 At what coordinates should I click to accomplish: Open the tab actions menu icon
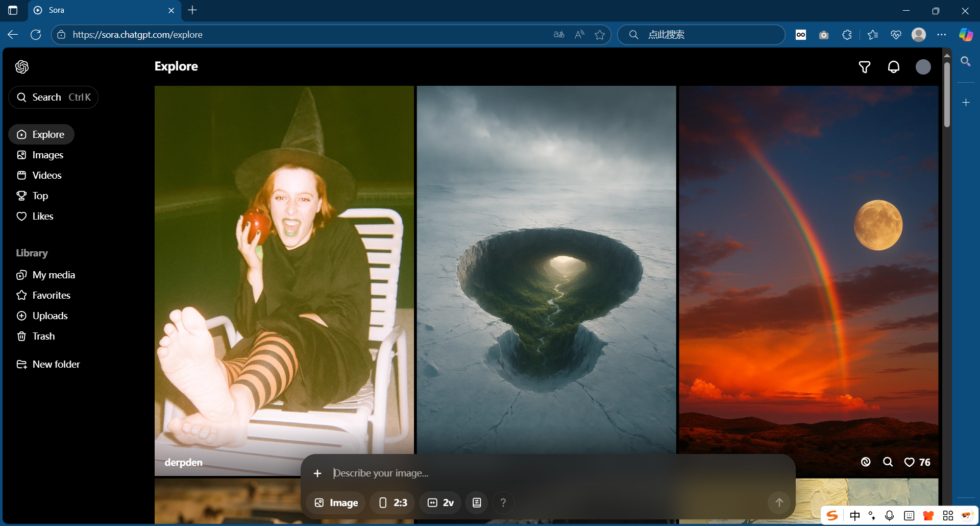(13, 10)
